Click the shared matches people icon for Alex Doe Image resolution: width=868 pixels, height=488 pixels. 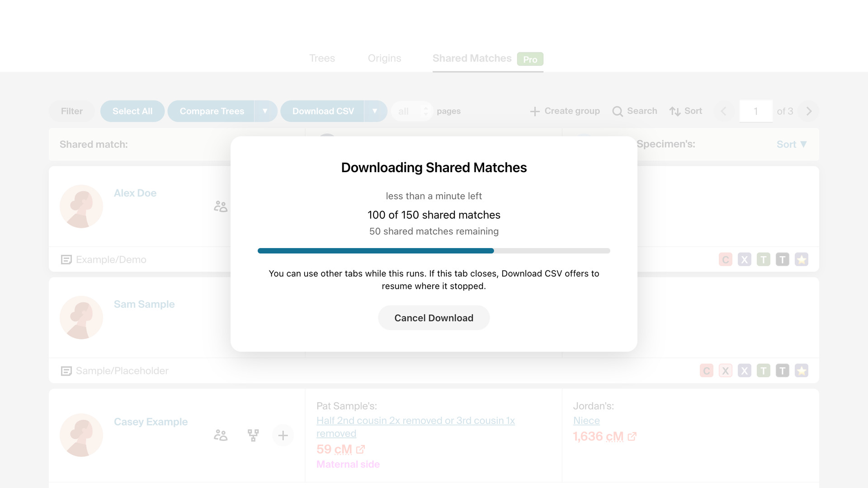(x=221, y=206)
